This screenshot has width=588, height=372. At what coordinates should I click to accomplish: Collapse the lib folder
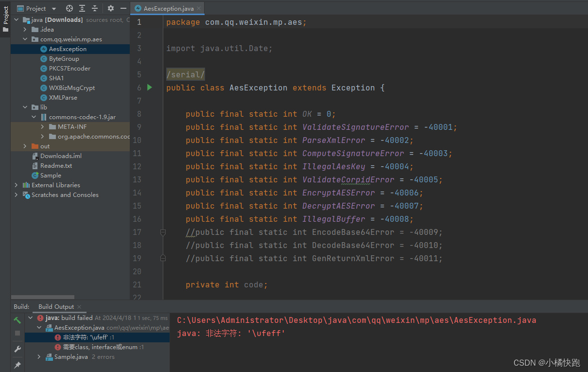(x=25, y=107)
